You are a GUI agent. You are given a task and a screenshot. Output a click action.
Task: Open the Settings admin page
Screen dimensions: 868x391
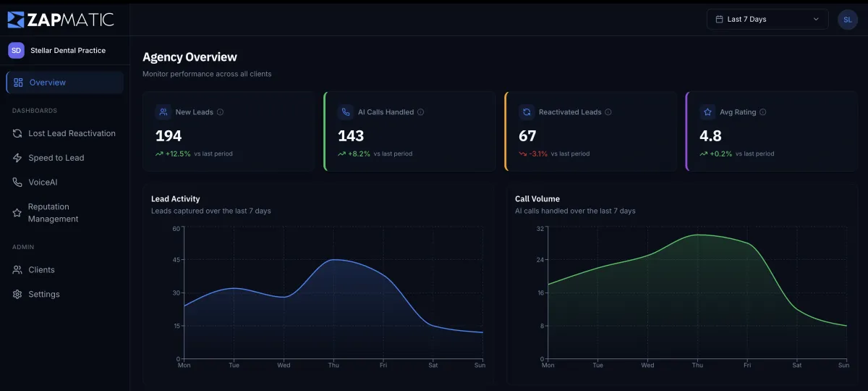pyautogui.click(x=65, y=294)
